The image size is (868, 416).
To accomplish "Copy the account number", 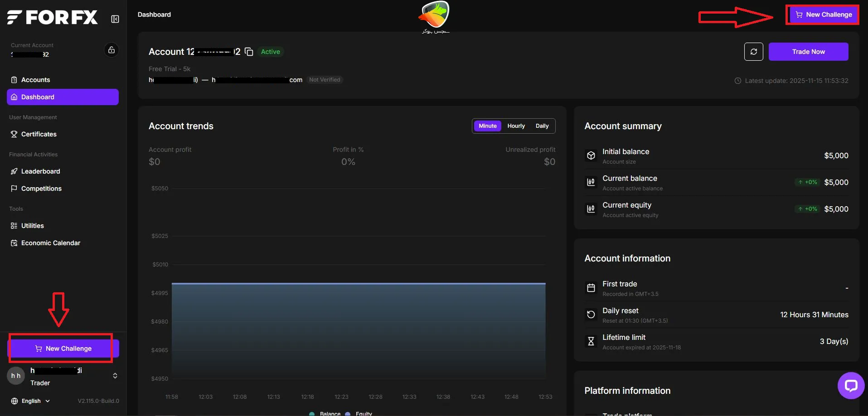I will coord(249,51).
